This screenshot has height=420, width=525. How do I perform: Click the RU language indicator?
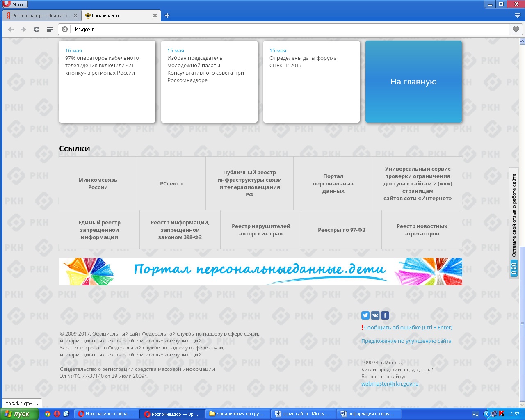pos(475,414)
